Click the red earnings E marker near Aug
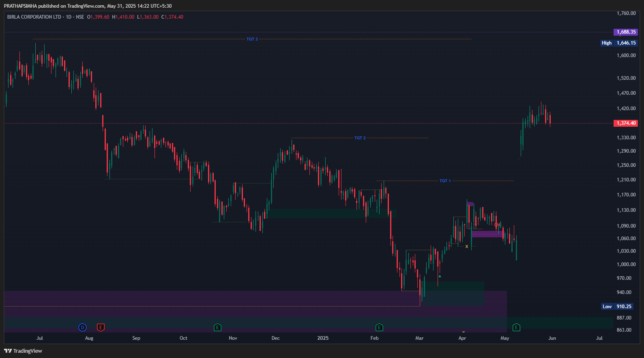This screenshot has height=358, width=644. [101, 327]
